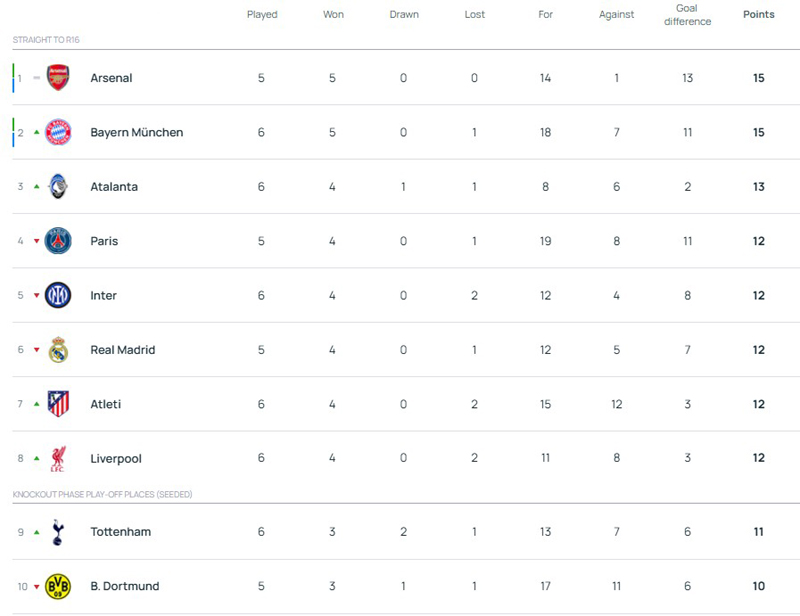Viewport: 800px width, 616px height.
Task: Click the Liverpool club crest
Action: pos(58,459)
